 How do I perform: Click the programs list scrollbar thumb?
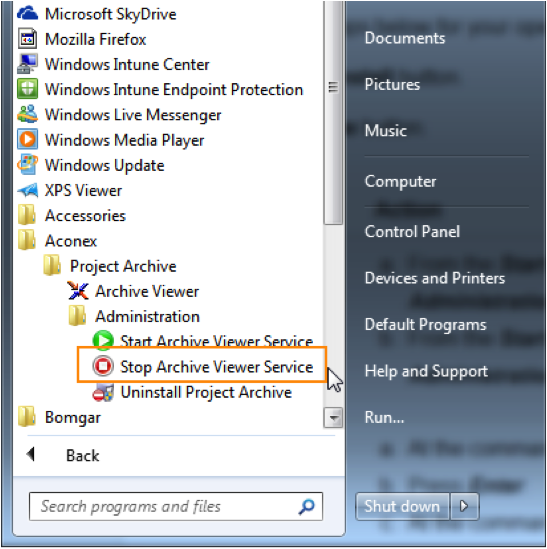(333, 112)
